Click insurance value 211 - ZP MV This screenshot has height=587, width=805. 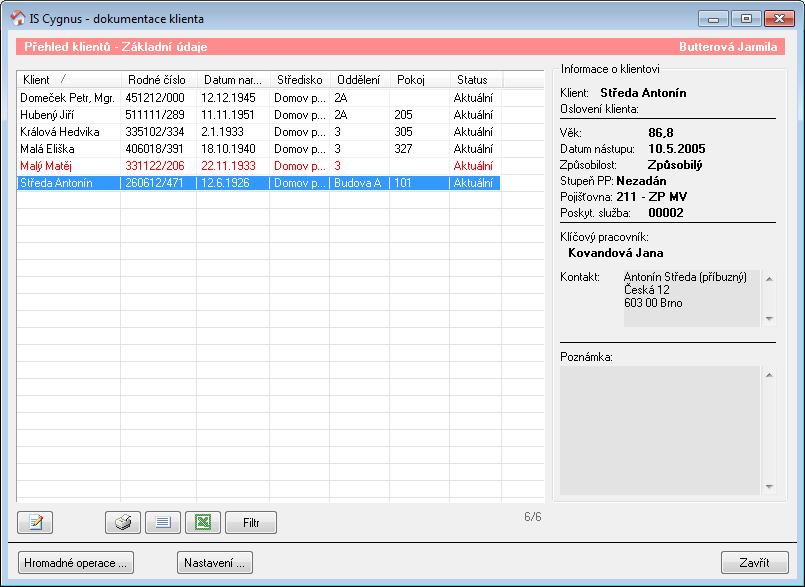[652, 197]
